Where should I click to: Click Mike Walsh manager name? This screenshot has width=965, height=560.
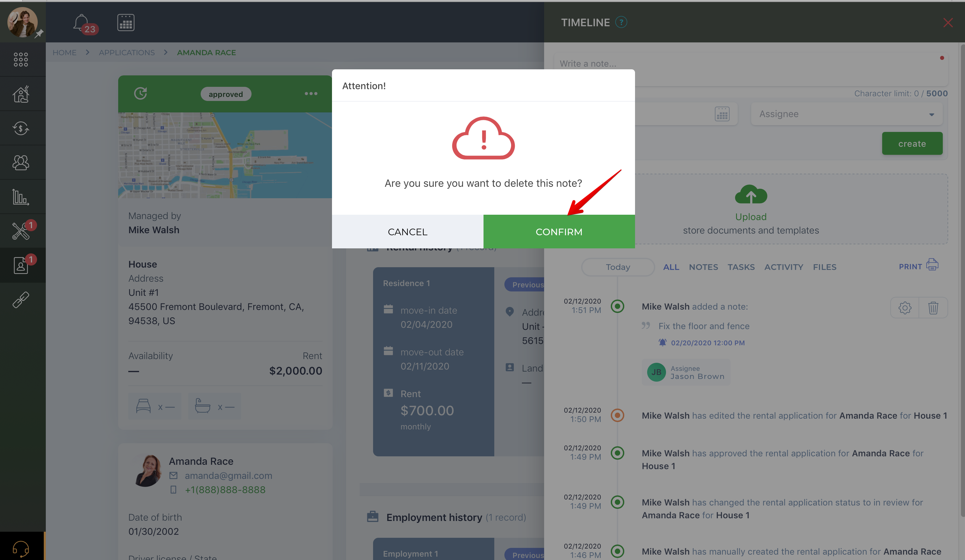coord(154,230)
